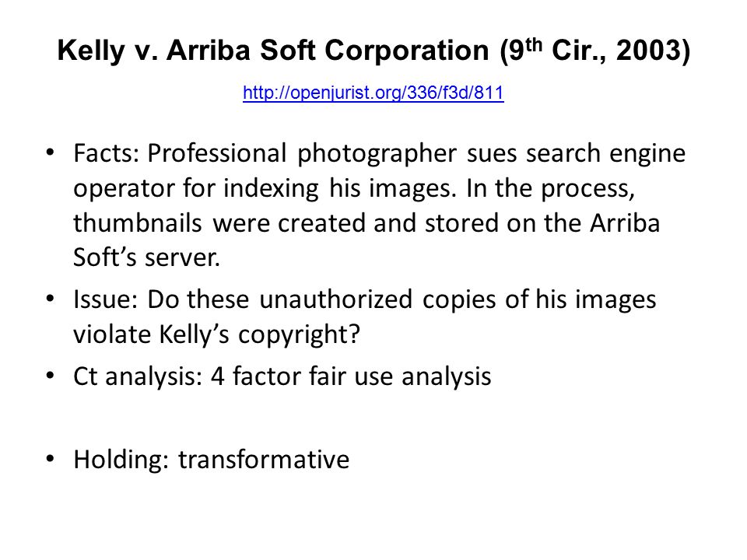Click '2003)' in the slide title
The image size is (747, 560).
[653, 51]
